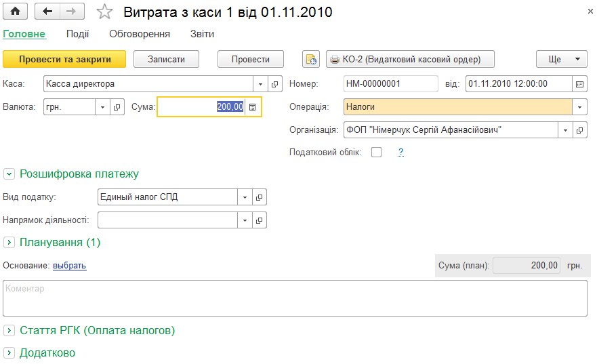Click the Сума amount field
The width and height of the screenshot is (597, 364).
[201, 107]
